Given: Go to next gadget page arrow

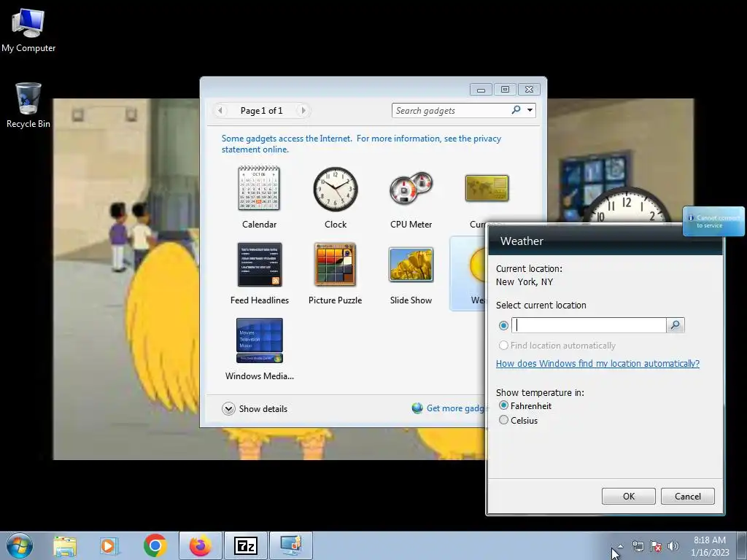Looking at the screenshot, I should pyautogui.click(x=303, y=111).
